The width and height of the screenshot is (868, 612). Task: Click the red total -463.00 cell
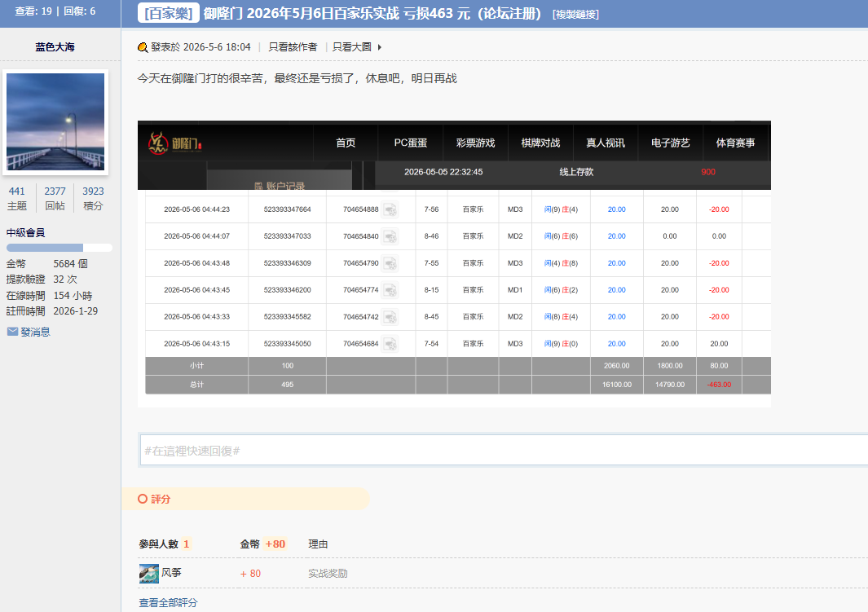click(x=719, y=385)
